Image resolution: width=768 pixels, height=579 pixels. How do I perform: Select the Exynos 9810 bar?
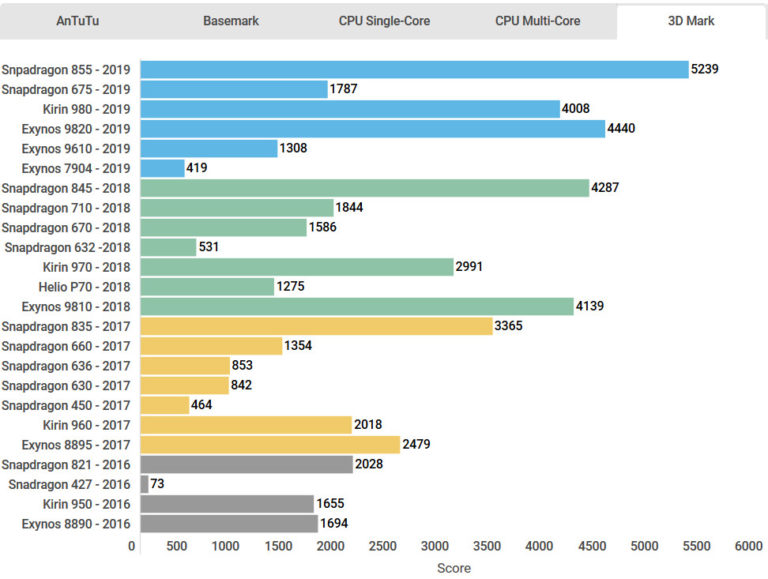click(x=357, y=306)
